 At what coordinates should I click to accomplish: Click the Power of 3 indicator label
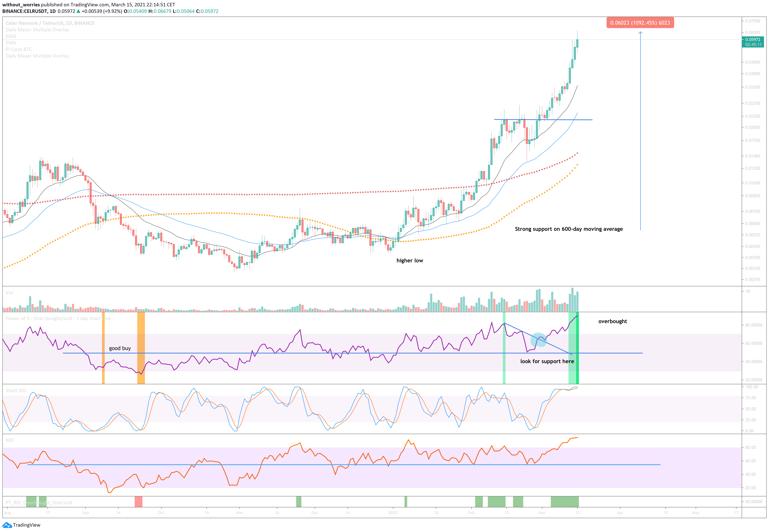pyautogui.click(x=58, y=318)
